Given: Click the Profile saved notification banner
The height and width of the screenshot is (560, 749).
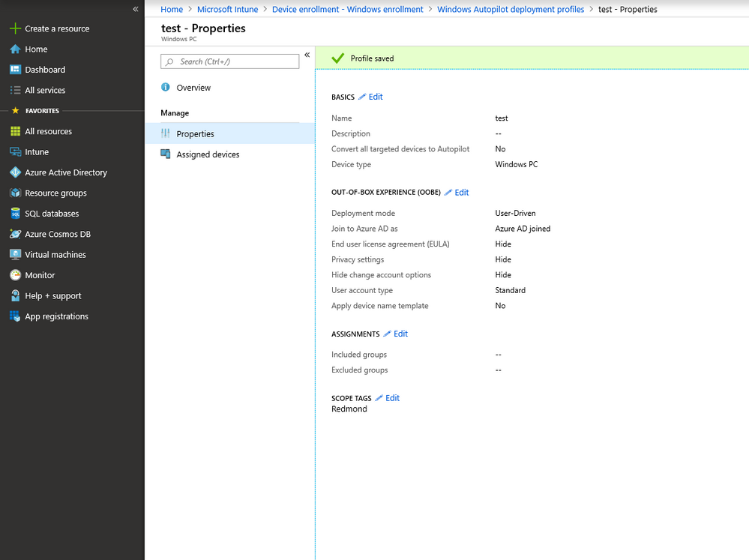Looking at the screenshot, I should point(532,58).
